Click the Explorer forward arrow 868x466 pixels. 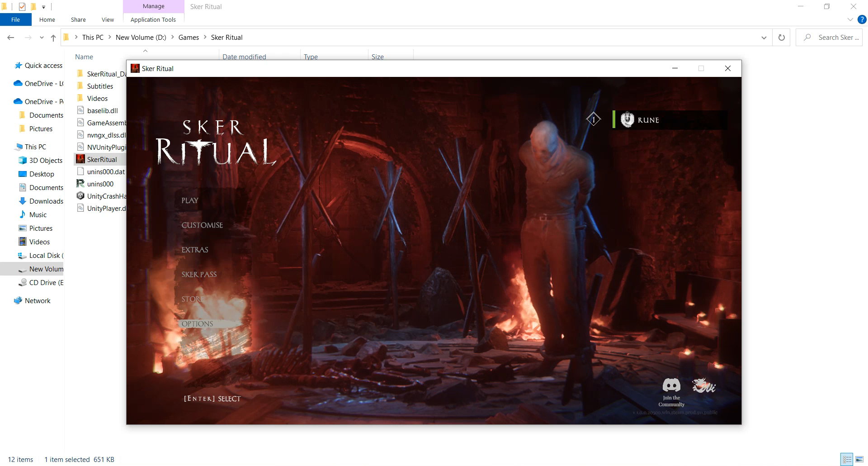point(28,38)
